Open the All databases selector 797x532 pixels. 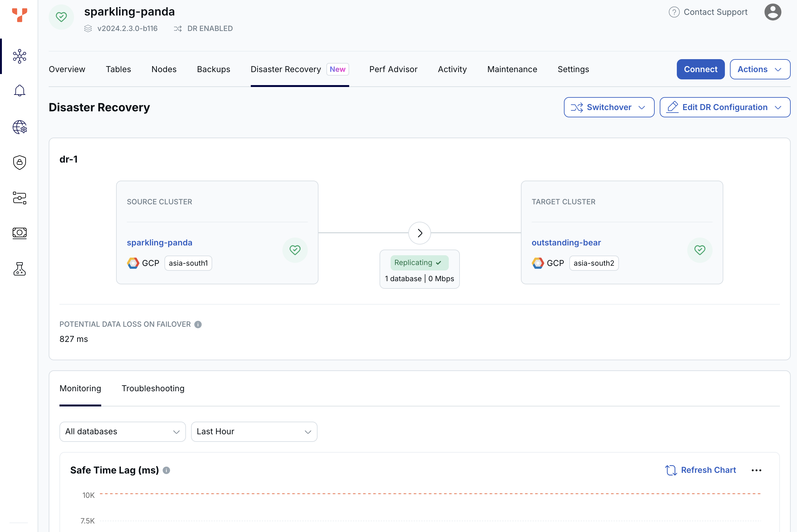[x=122, y=431]
